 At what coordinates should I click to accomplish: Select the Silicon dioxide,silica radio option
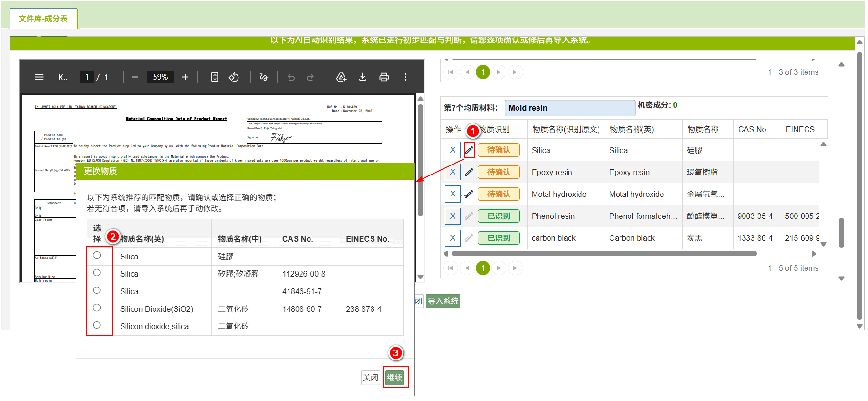[x=97, y=325]
